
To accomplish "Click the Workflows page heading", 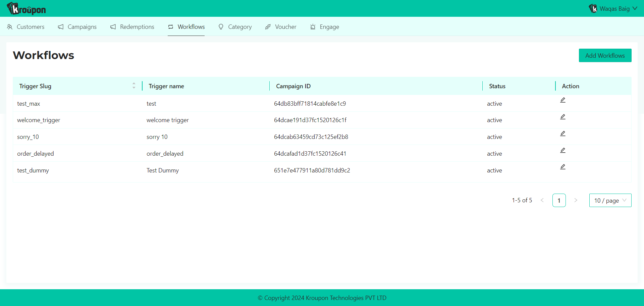I will point(44,55).
